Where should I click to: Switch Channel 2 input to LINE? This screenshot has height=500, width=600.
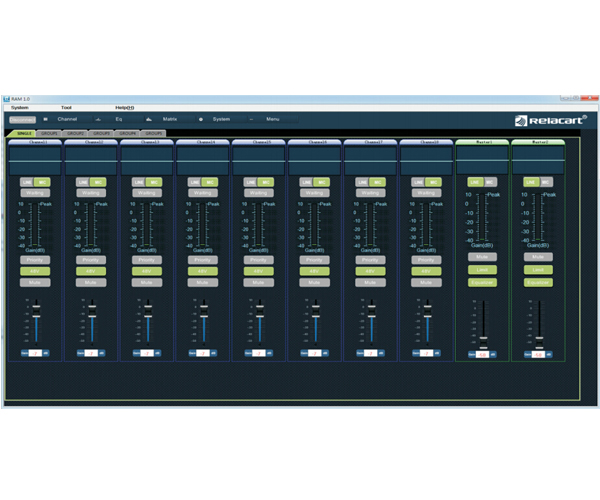coord(83,182)
